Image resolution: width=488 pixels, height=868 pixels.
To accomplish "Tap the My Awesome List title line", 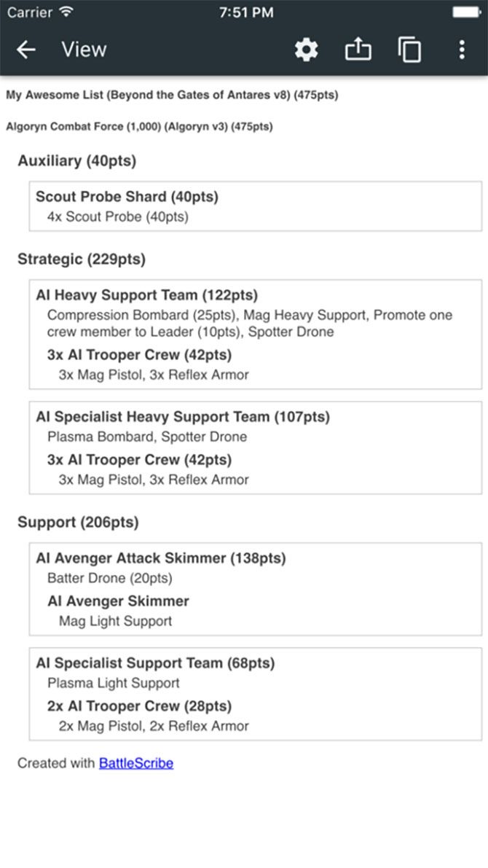I will (172, 95).
